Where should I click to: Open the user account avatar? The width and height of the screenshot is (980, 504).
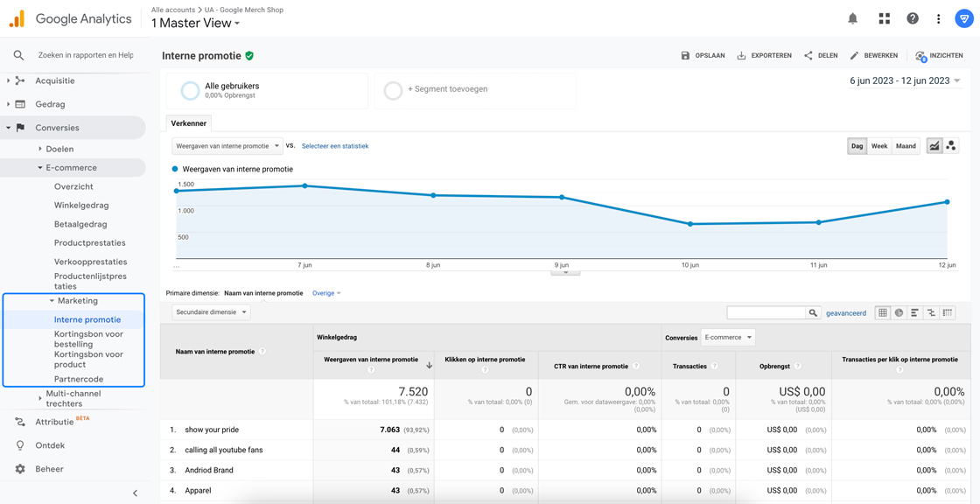click(x=963, y=18)
